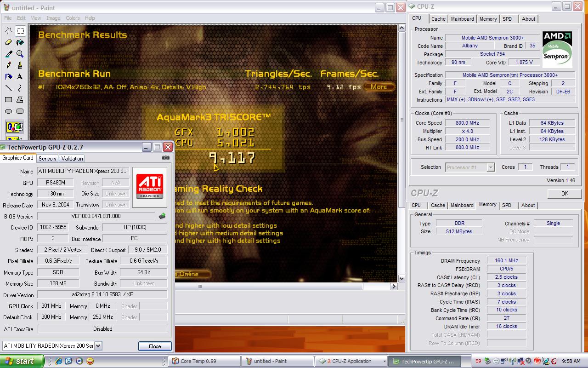Viewport: 588px width, 368px height.
Task: Click the Core Temp 59 tray icon
Action: coord(478,361)
